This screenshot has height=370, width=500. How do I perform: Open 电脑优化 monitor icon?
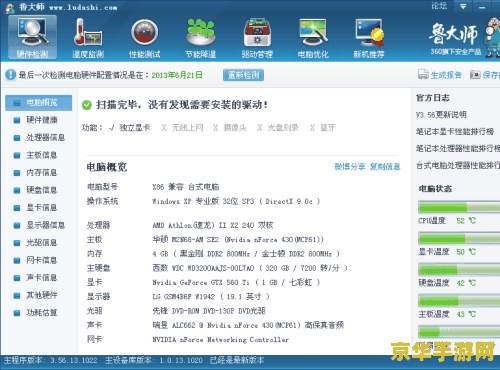313,37
